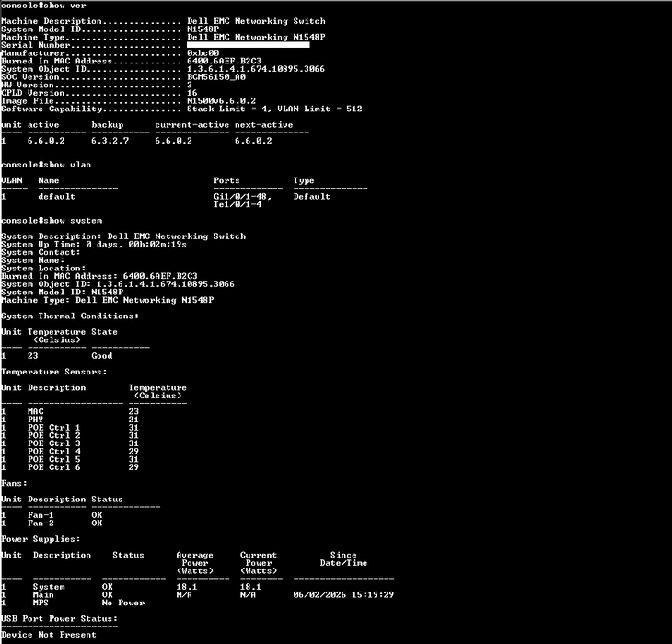Select 'Device Not Present' text

(x=49, y=635)
